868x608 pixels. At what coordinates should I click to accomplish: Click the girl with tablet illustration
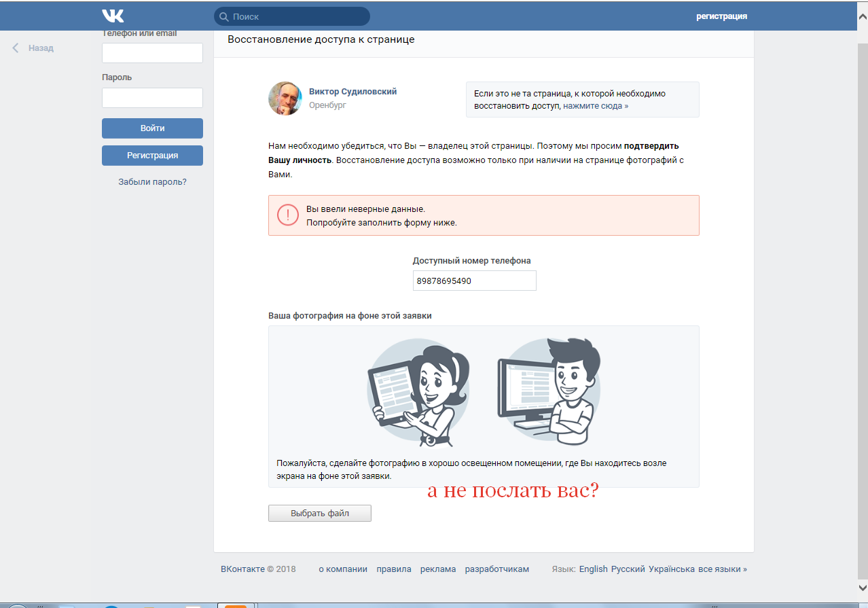[x=418, y=393]
